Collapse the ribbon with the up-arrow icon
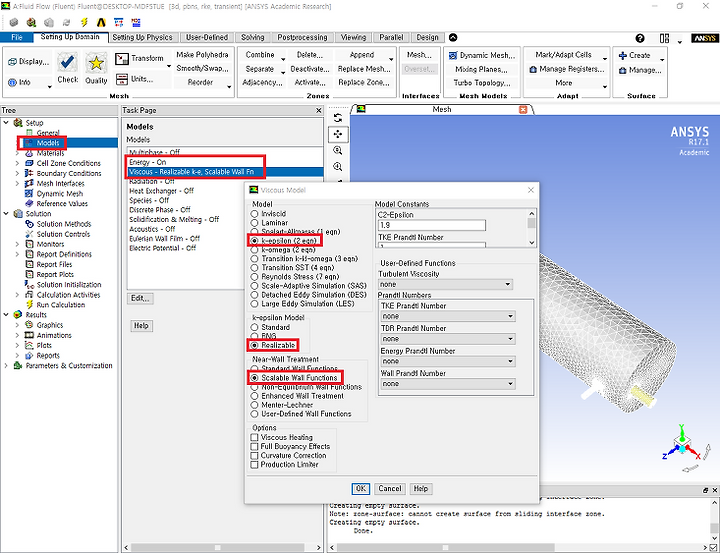Viewport: 720px width, 553px height. tap(453, 38)
